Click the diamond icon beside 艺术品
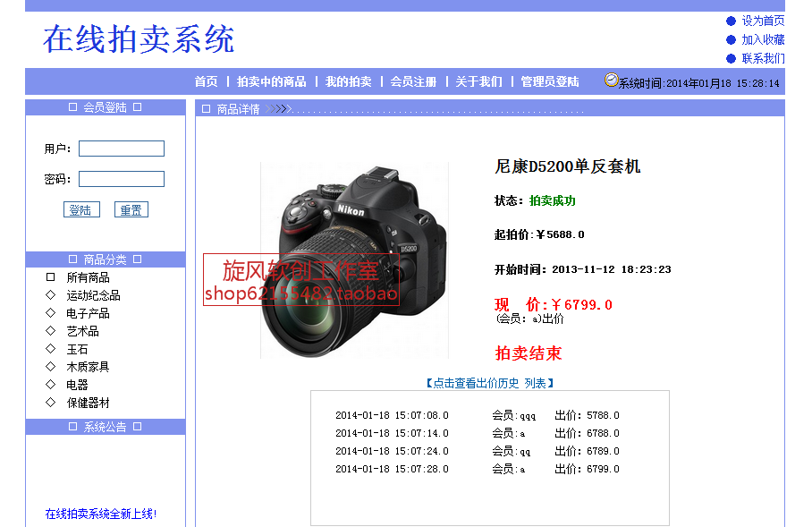Image resolution: width=812 pixels, height=527 pixels. coord(50,330)
